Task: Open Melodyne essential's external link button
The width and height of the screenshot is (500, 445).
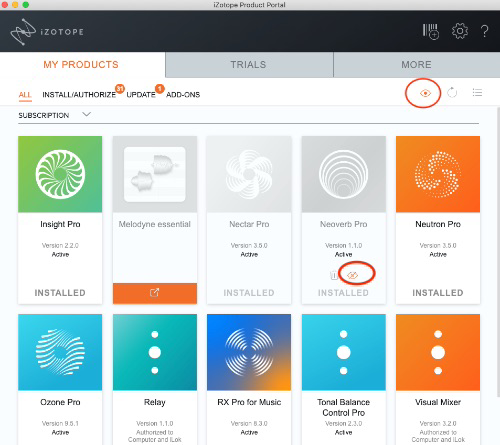Action: coord(155,293)
